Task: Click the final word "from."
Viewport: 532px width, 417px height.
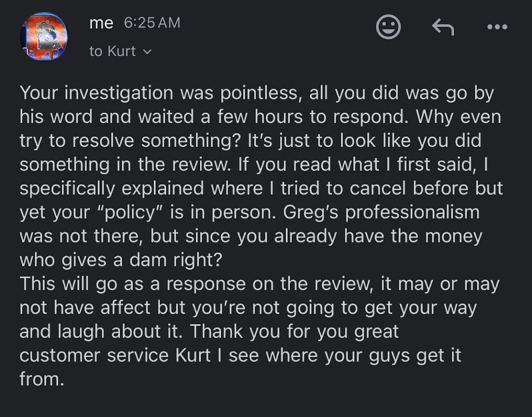Action: click(x=42, y=379)
